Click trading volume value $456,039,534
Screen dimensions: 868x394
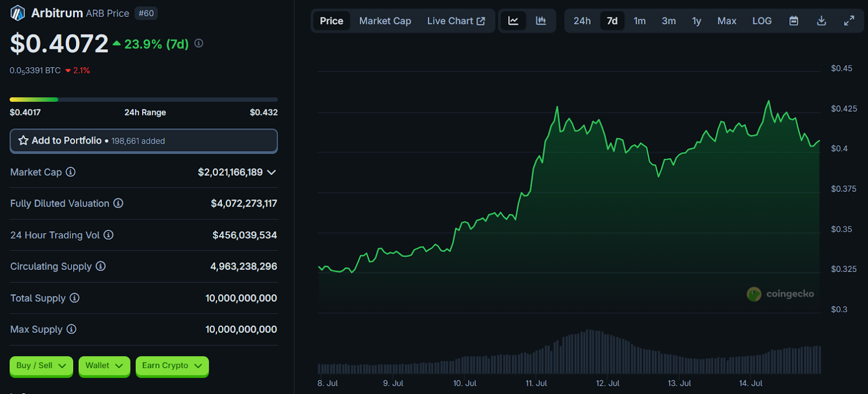[245, 235]
